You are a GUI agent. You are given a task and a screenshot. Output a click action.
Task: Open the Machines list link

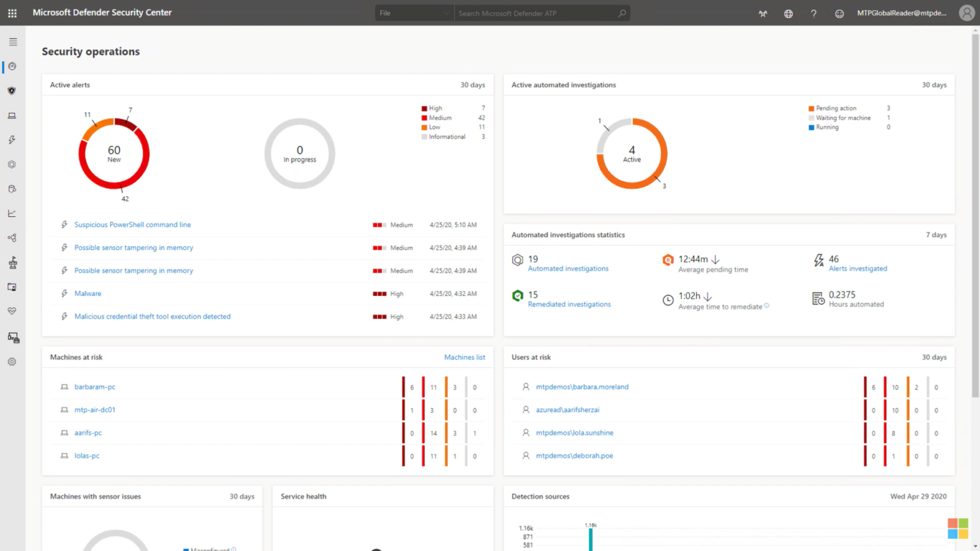coord(464,357)
